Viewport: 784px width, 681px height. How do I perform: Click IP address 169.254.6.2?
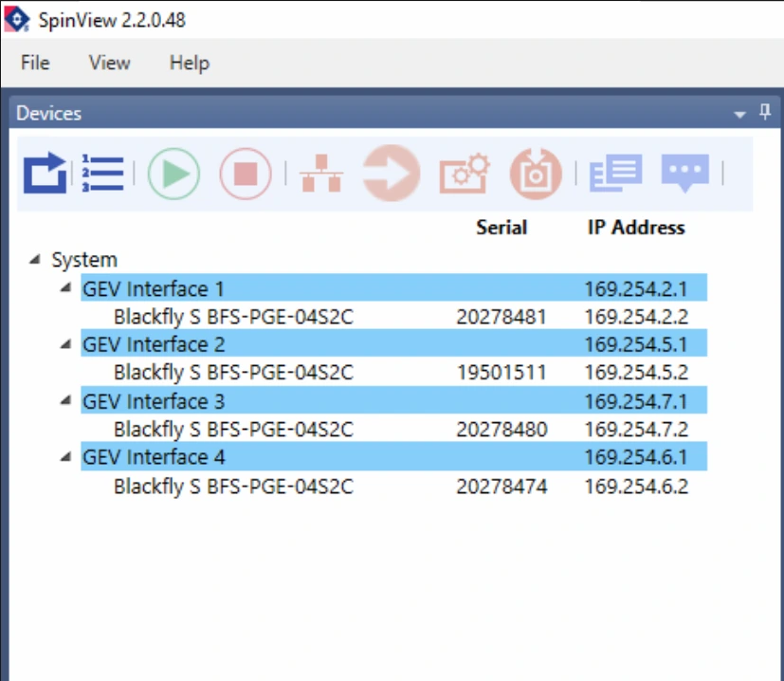coord(636,487)
